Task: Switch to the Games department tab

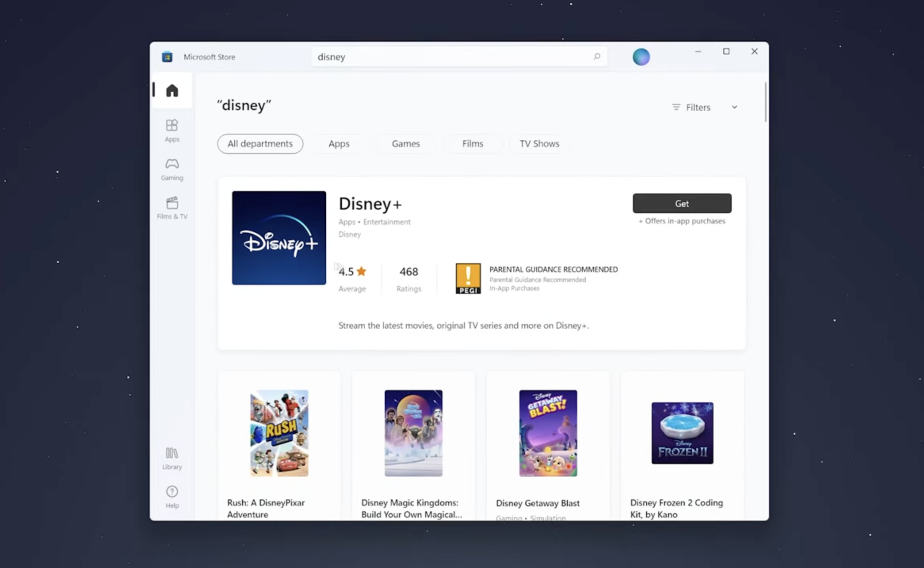Action: 405,144
